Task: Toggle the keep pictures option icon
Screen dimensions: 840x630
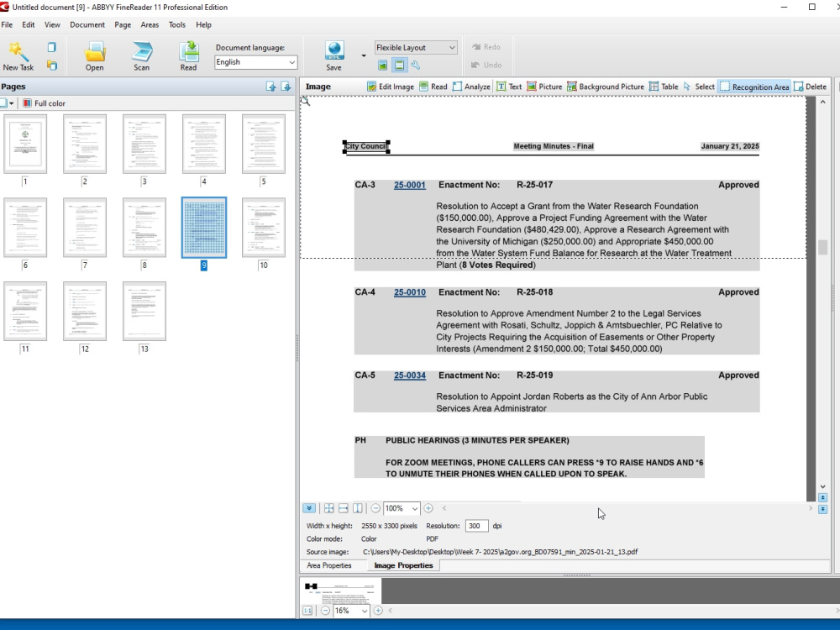Action: (382, 66)
